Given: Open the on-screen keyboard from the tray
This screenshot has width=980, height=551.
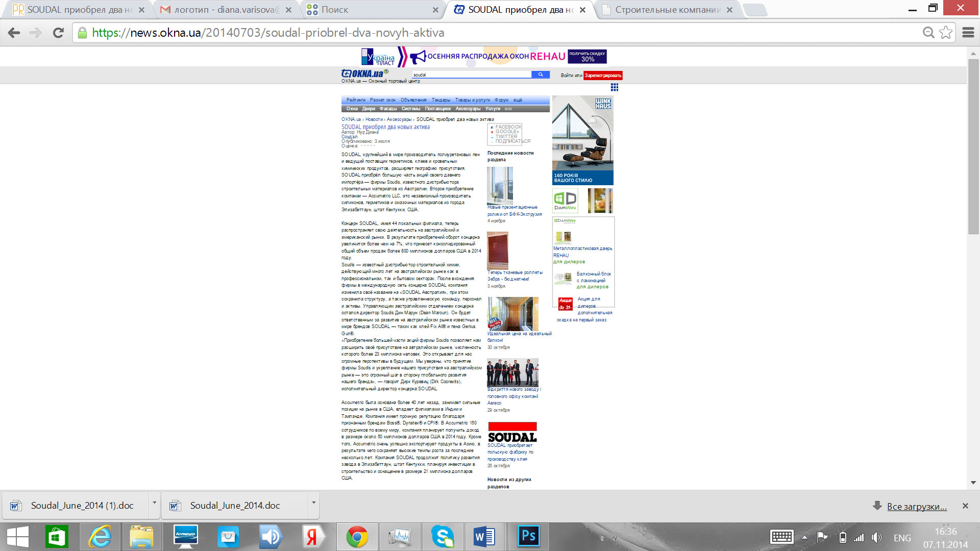Looking at the screenshot, I should (x=781, y=537).
